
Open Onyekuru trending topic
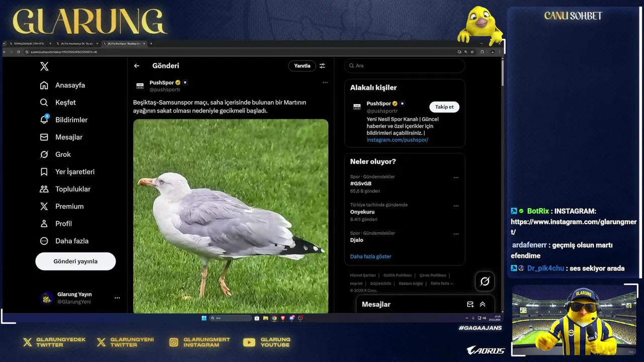pyautogui.click(x=362, y=212)
